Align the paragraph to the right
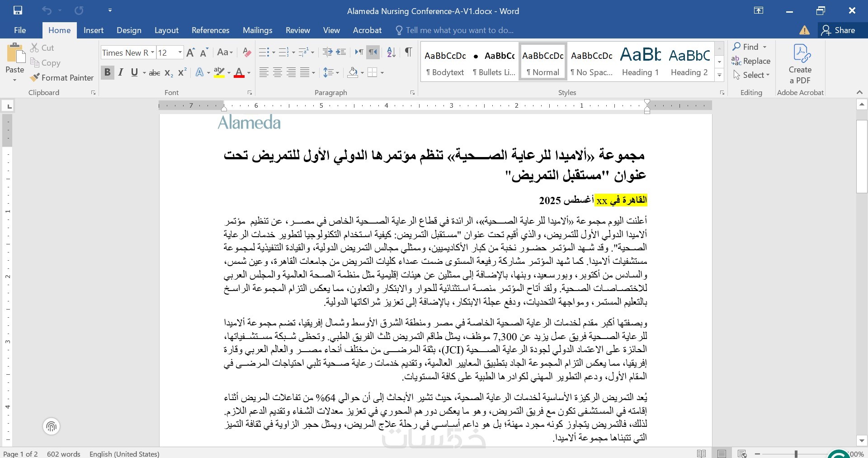This screenshot has width=868, height=458. click(292, 72)
